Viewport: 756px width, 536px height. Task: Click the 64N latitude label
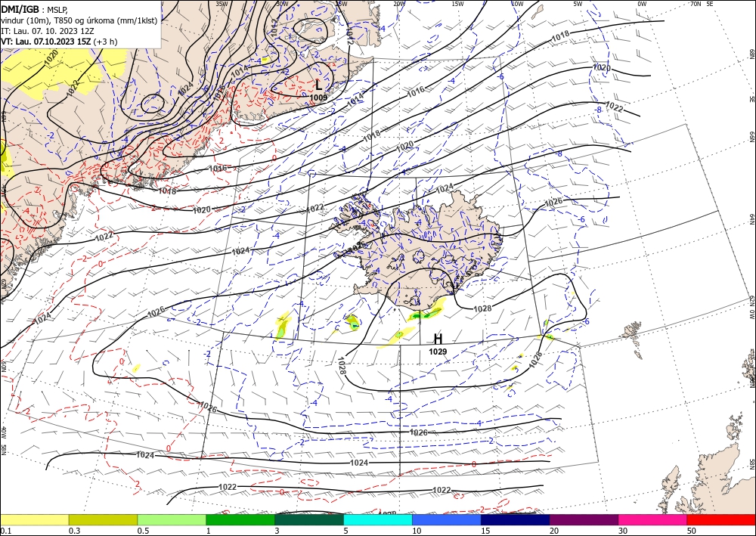coord(751,218)
